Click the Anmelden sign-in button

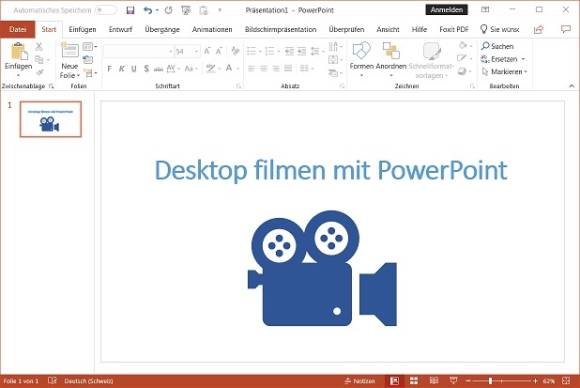coord(446,10)
